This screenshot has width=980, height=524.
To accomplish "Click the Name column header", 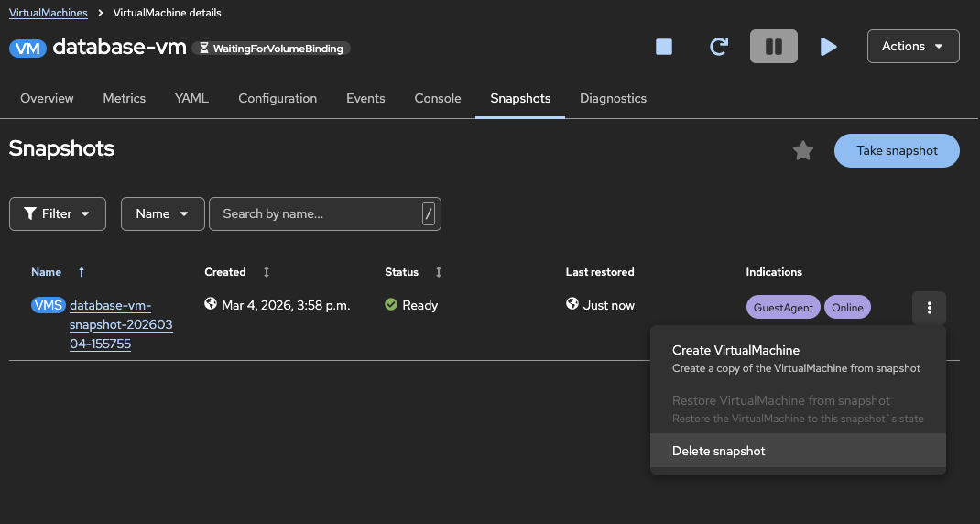I will tap(46, 272).
